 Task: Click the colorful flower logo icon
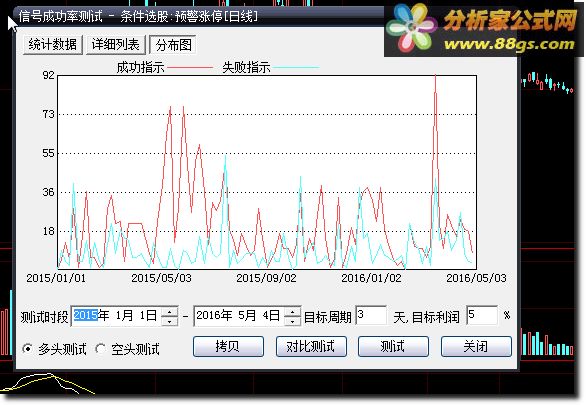tap(411, 27)
